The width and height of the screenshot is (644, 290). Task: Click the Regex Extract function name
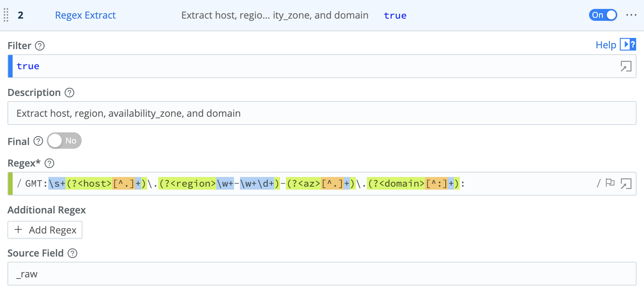pyautogui.click(x=85, y=15)
